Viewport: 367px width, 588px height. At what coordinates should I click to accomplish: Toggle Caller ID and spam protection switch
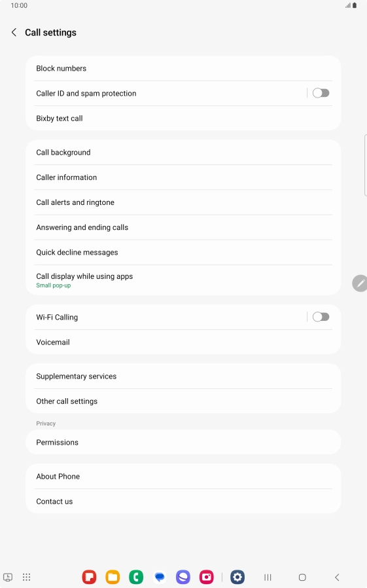(x=321, y=93)
